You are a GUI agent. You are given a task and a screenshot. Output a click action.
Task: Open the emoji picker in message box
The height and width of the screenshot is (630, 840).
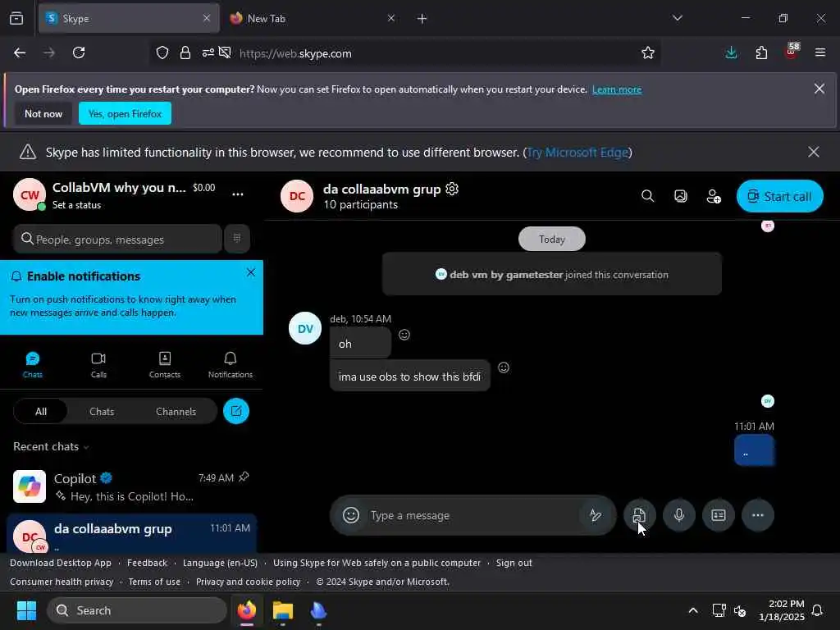pos(351,515)
